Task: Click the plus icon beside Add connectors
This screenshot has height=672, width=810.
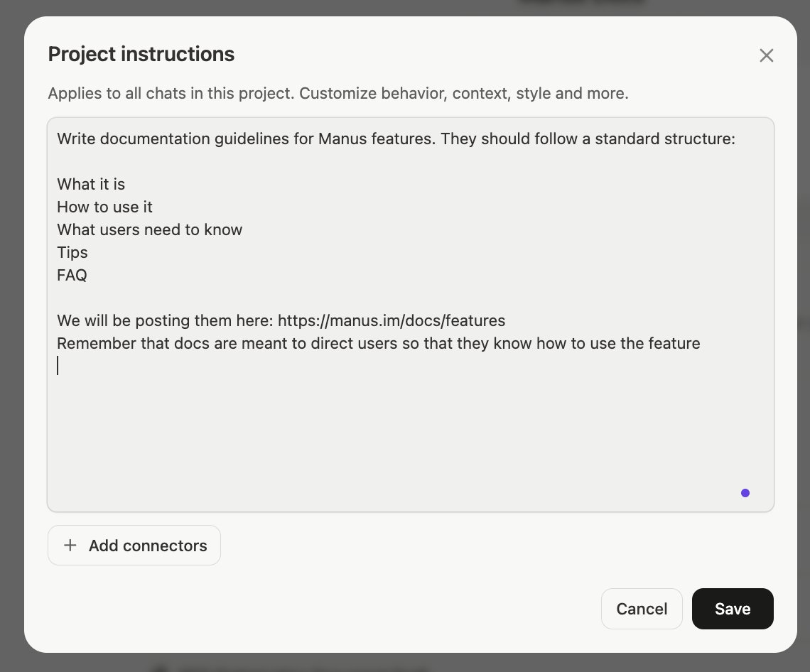Action: [x=70, y=546]
